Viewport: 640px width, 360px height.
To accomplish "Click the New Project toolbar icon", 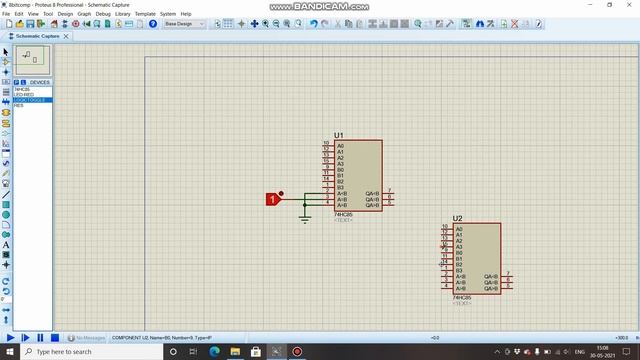I will click(x=9, y=24).
